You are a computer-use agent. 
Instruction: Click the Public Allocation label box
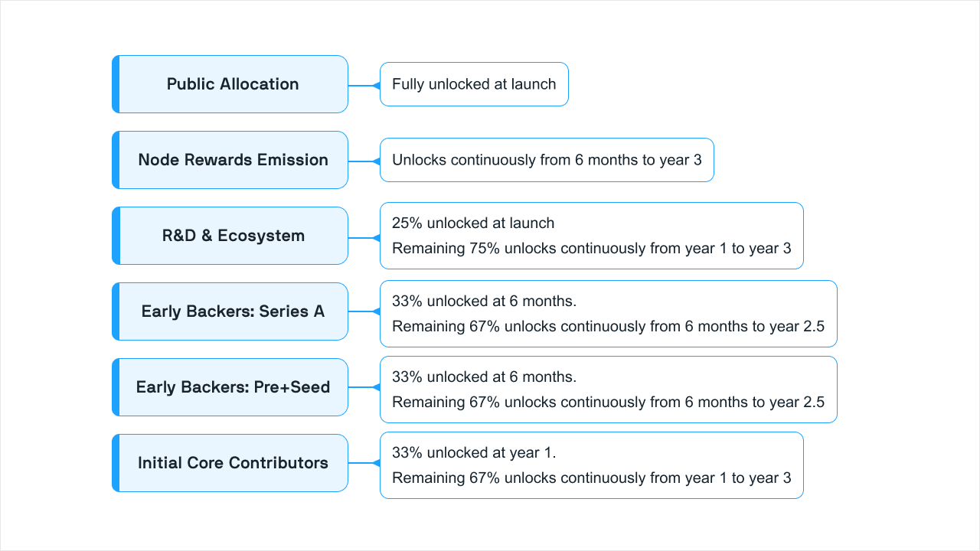[233, 84]
